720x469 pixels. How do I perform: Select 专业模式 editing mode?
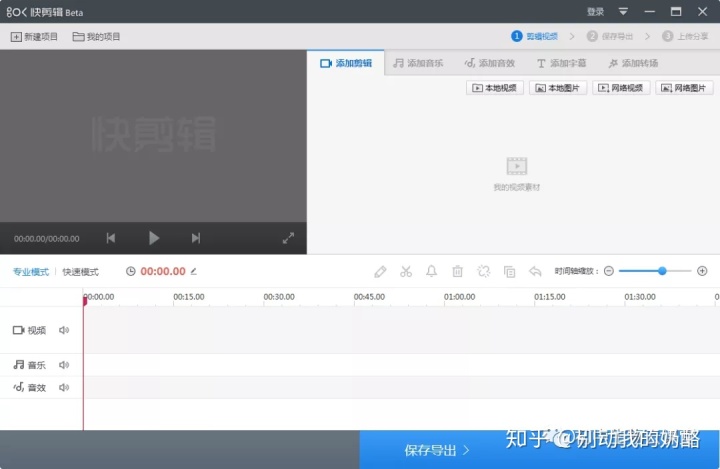click(x=31, y=272)
